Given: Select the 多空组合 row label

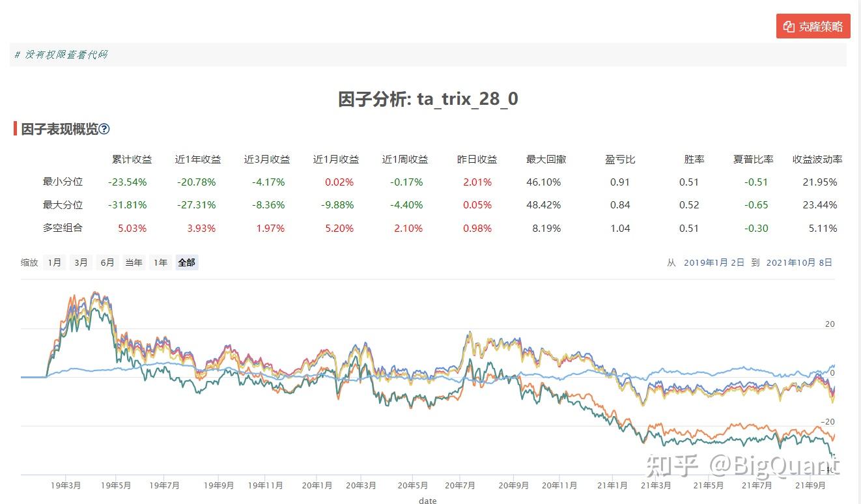Looking at the screenshot, I should tap(62, 228).
